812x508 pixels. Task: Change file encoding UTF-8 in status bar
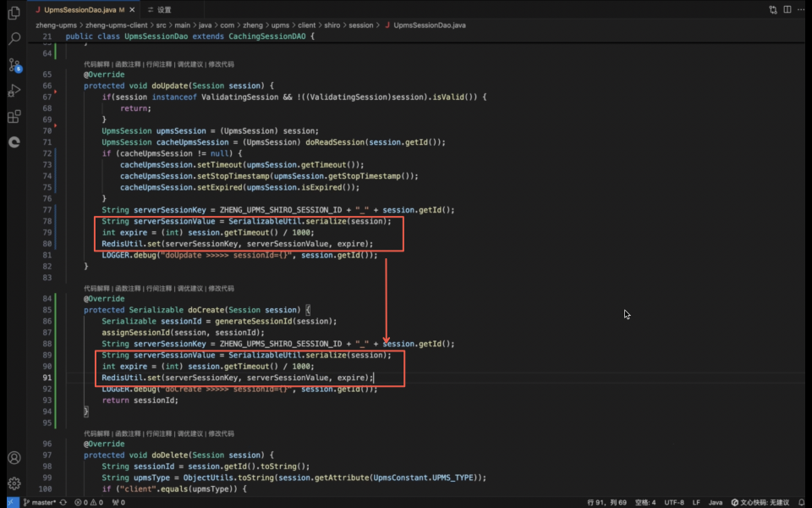tap(674, 502)
